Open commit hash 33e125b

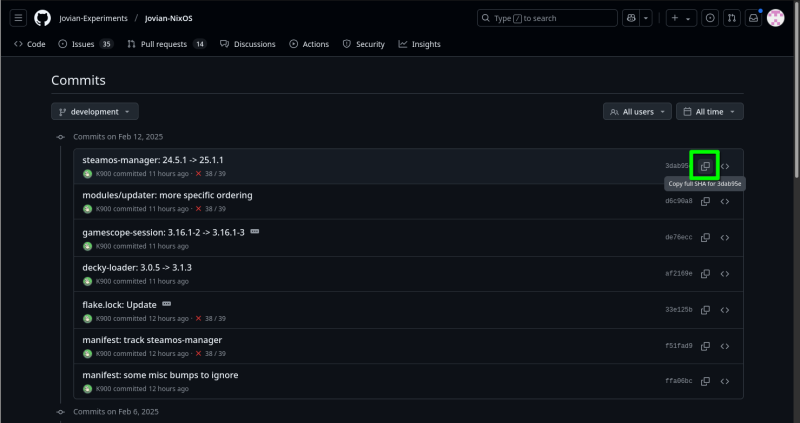[x=679, y=310]
